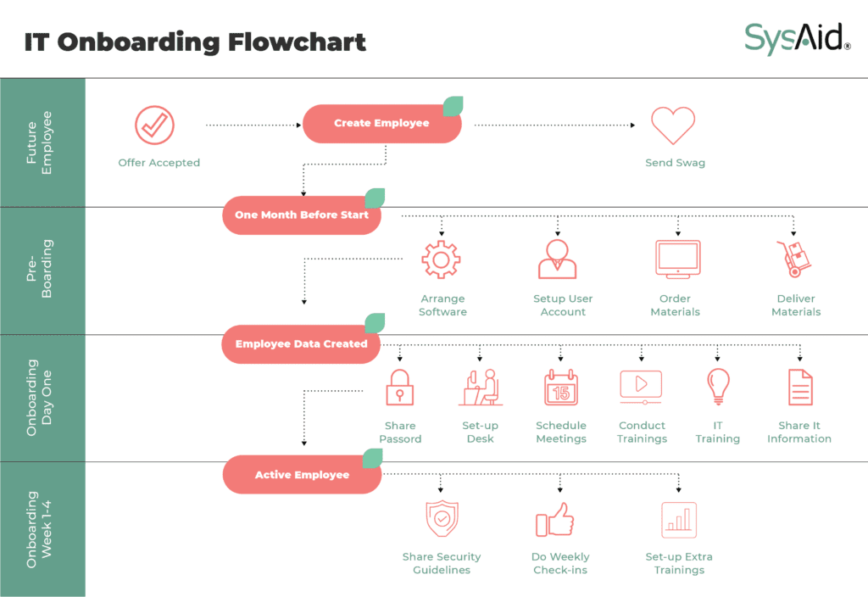Click the Active Employee button

coord(302,475)
